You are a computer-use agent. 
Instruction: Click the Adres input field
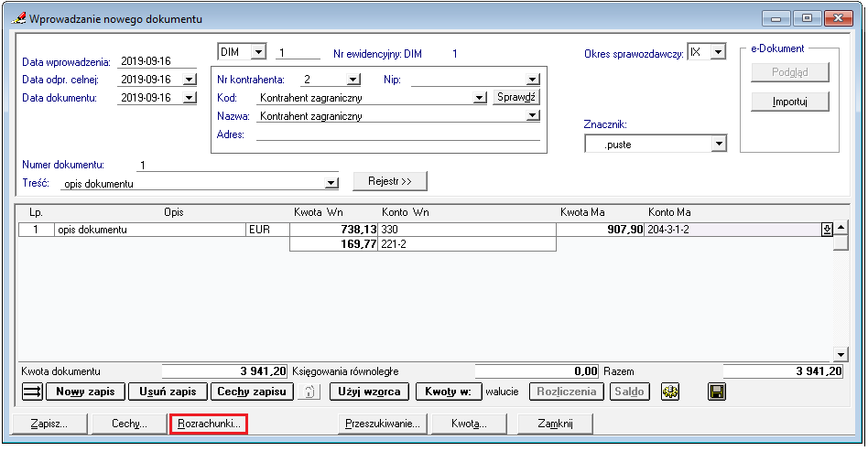click(398, 134)
